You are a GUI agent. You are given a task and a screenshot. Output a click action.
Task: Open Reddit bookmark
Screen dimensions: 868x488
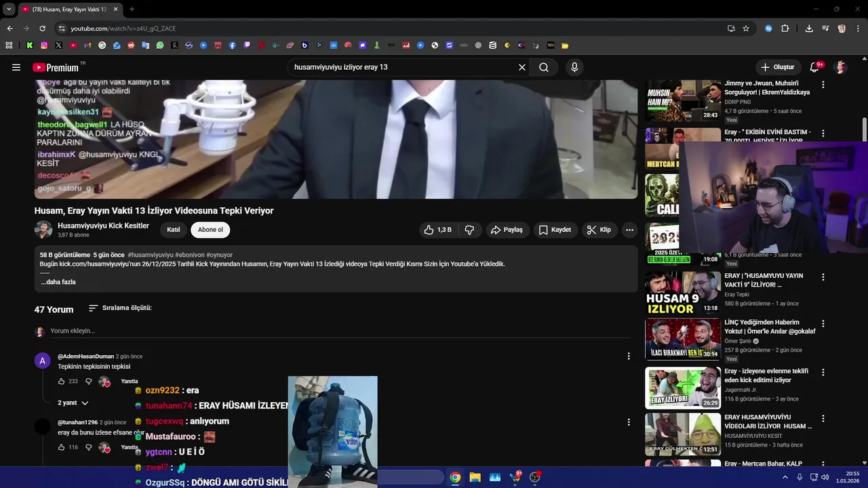point(131,45)
